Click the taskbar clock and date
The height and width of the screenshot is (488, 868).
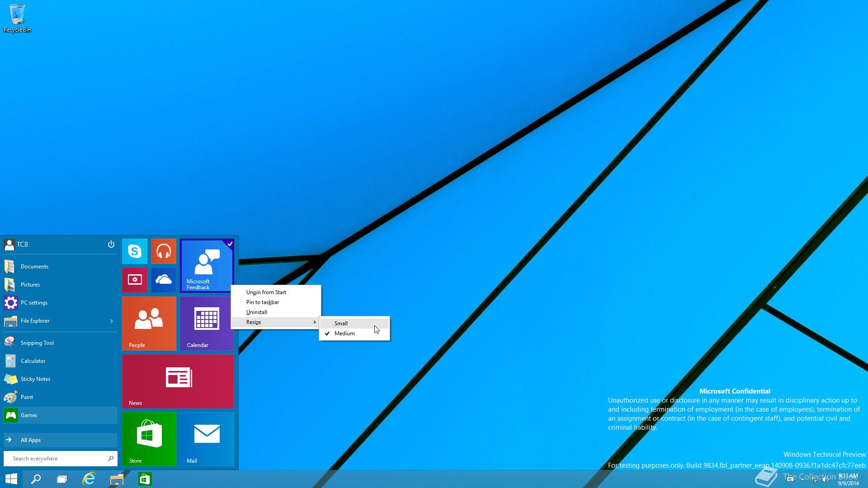pos(848,479)
